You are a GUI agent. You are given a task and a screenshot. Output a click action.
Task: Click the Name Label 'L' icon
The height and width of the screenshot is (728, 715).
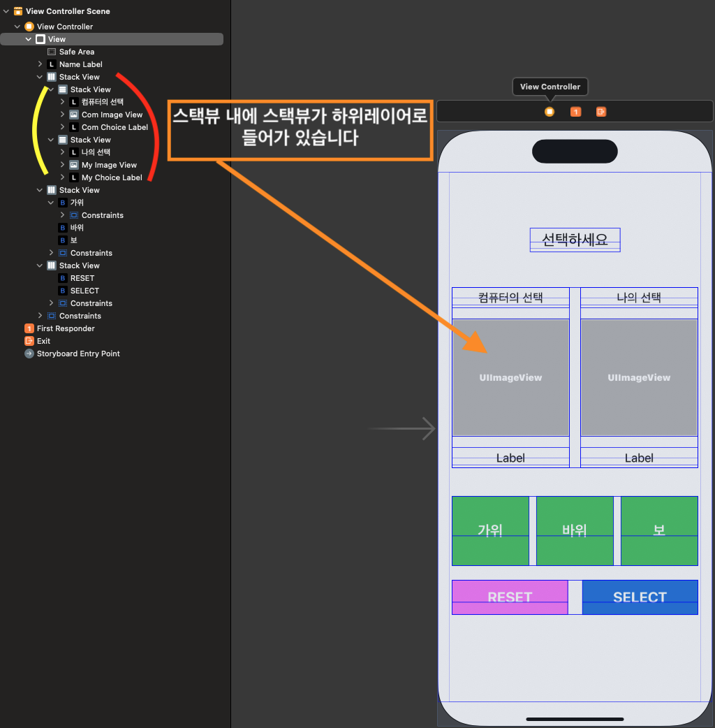[x=52, y=64]
